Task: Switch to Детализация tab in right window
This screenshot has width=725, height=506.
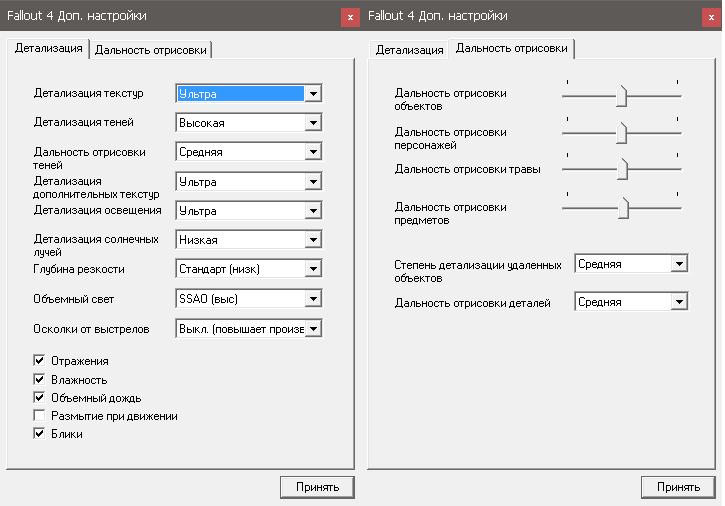Action: [x=410, y=50]
